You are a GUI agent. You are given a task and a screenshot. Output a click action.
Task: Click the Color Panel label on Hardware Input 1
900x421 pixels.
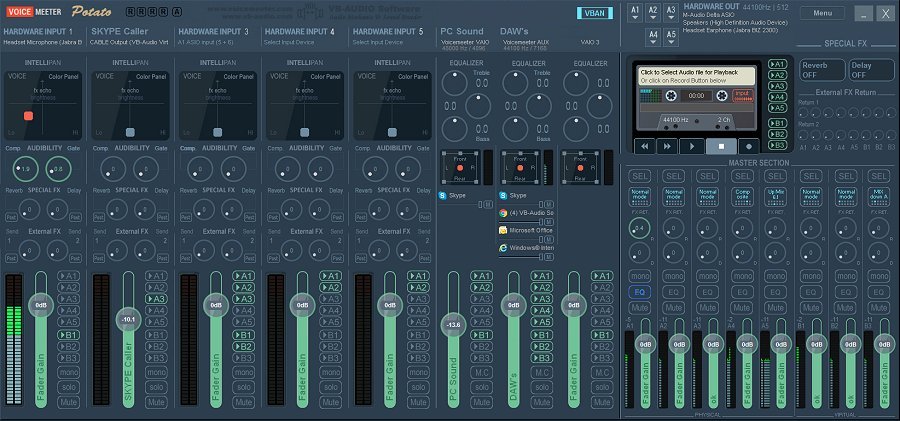(63, 76)
